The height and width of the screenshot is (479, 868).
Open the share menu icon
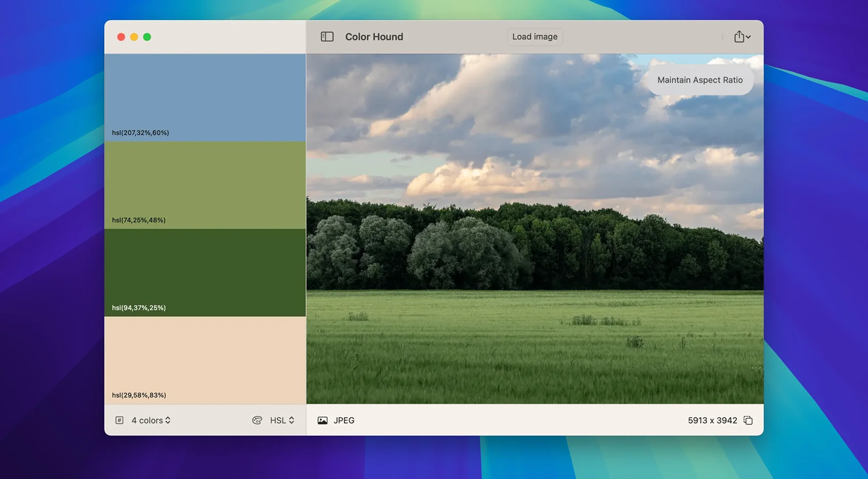click(x=741, y=37)
